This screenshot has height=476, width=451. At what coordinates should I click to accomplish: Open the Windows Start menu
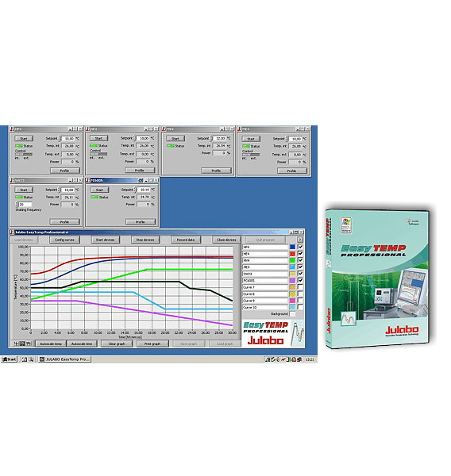[10, 359]
